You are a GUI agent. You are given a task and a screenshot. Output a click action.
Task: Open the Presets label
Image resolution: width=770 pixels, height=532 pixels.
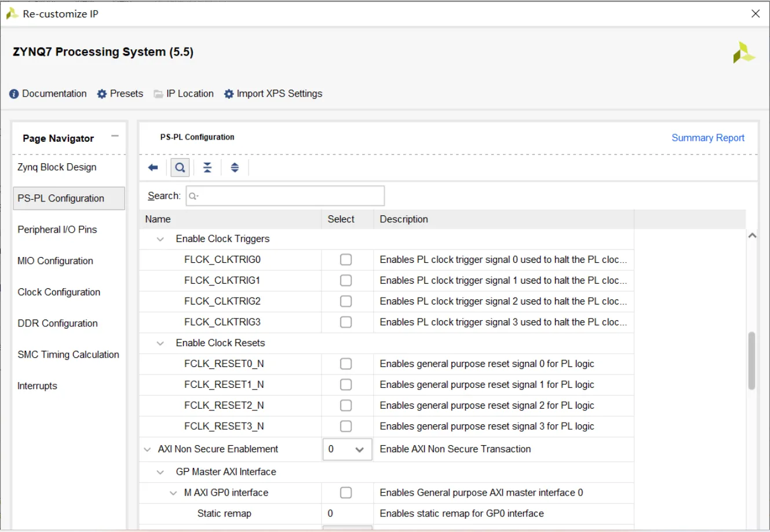126,94
